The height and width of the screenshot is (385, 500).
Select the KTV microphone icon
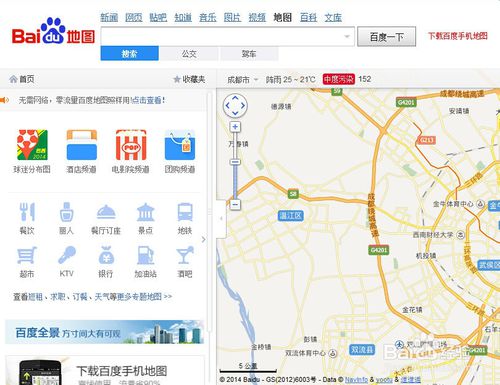tap(67, 255)
